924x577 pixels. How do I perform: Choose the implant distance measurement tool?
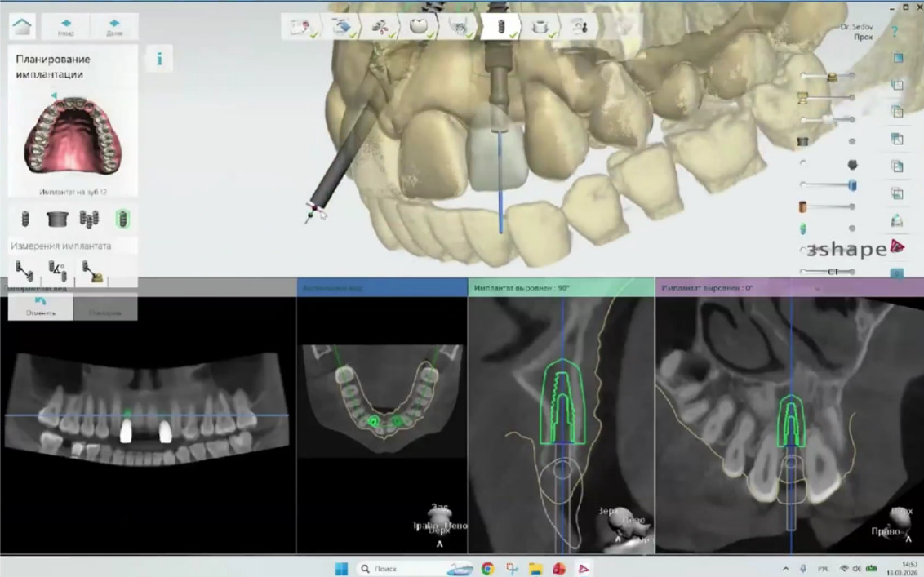click(x=24, y=270)
